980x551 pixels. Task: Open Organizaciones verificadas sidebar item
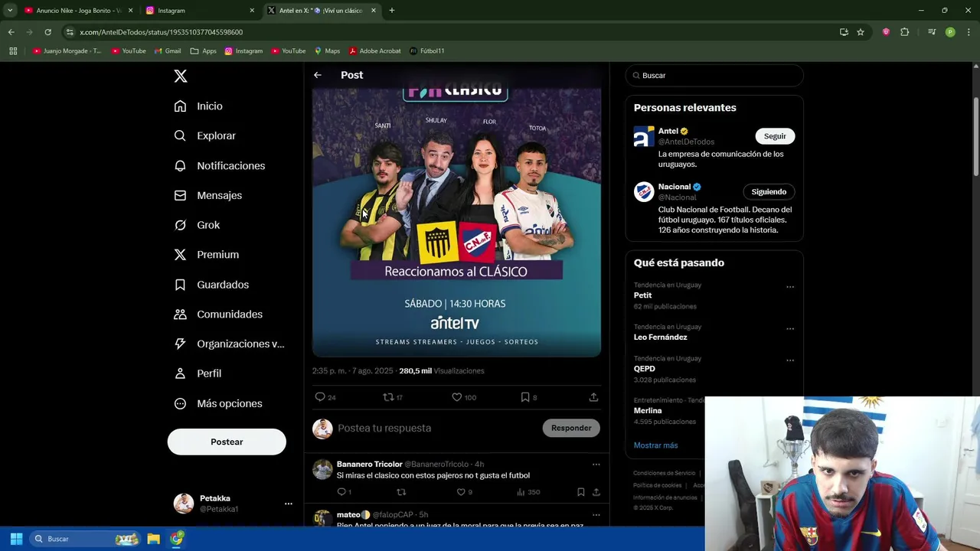(x=229, y=344)
